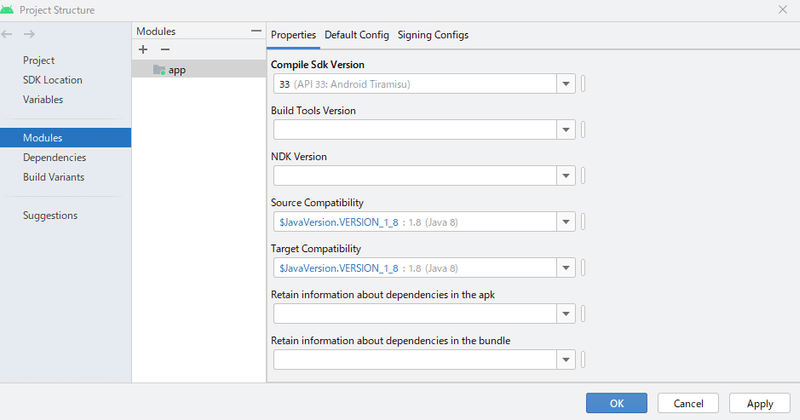Click variable binding handle beside Build Tools Version

583,130
